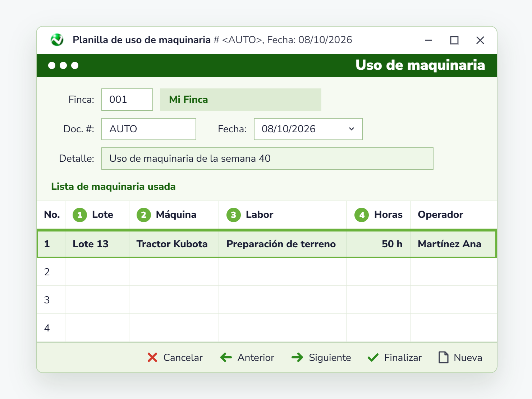Click the No. column header

click(x=51, y=215)
